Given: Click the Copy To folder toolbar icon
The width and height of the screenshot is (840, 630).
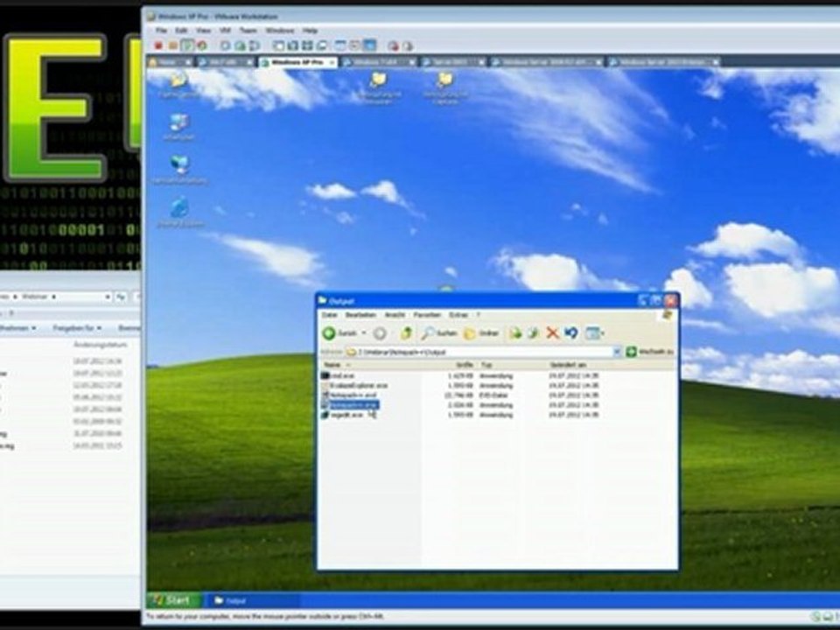Looking at the screenshot, I should 534,333.
